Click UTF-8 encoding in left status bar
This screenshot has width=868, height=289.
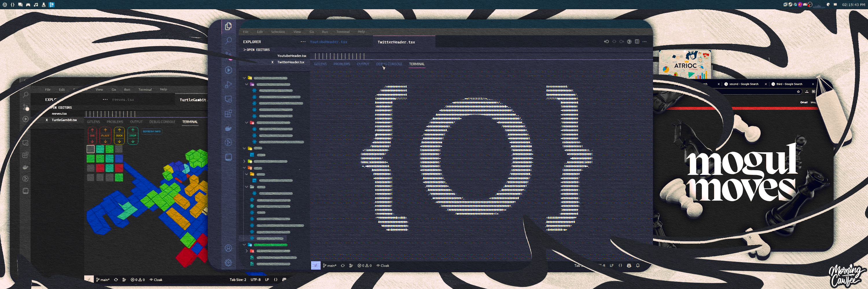tap(256, 279)
